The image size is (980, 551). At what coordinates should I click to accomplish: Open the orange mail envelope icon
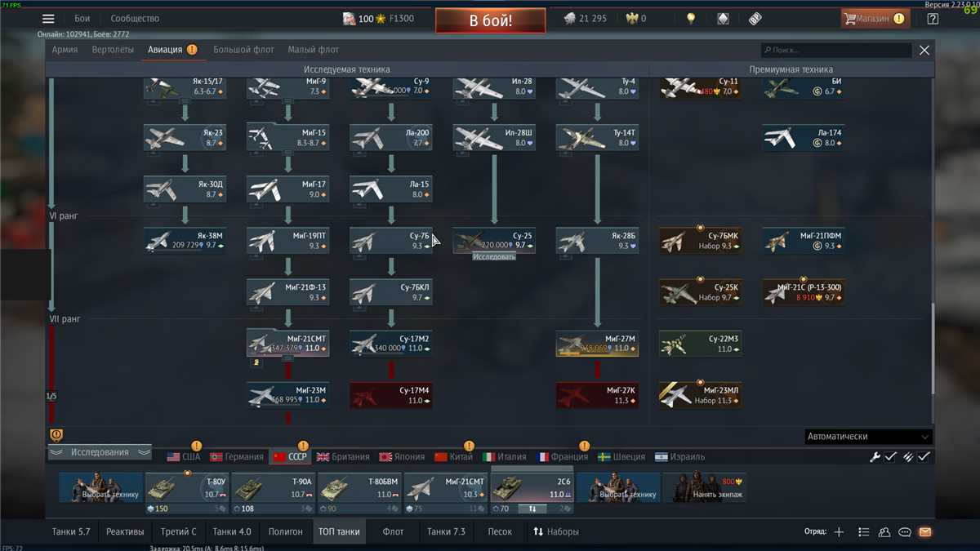coord(925,532)
